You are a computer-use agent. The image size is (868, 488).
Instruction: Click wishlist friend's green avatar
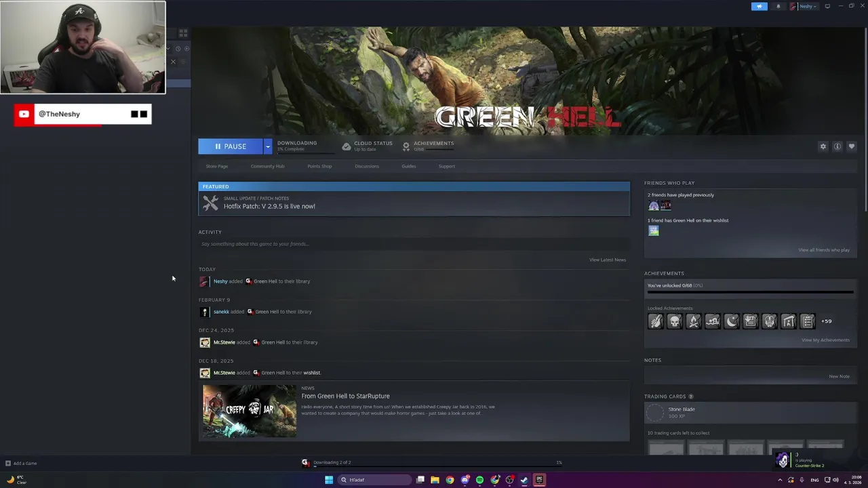pos(654,230)
